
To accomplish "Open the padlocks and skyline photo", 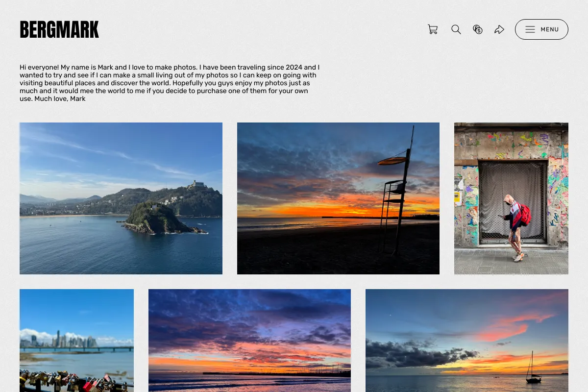I will click(76, 341).
